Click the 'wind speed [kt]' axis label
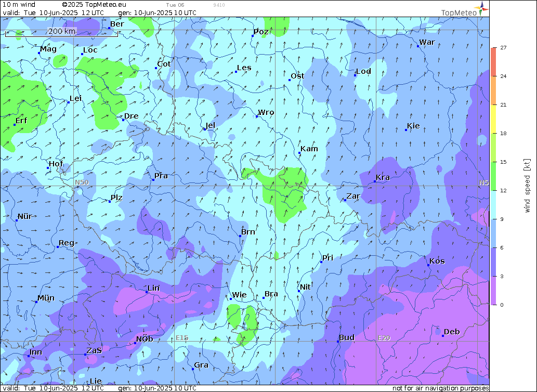This screenshot has width=537, height=392. tap(527, 186)
